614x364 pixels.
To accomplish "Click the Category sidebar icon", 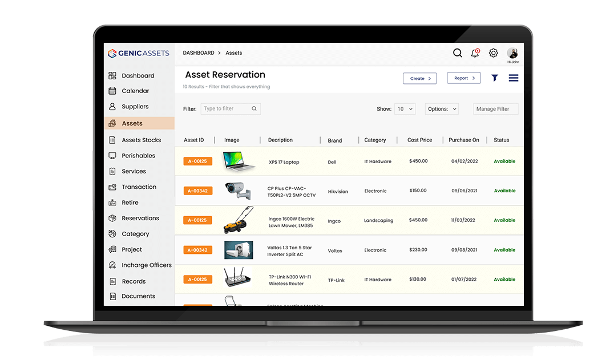I will (112, 234).
